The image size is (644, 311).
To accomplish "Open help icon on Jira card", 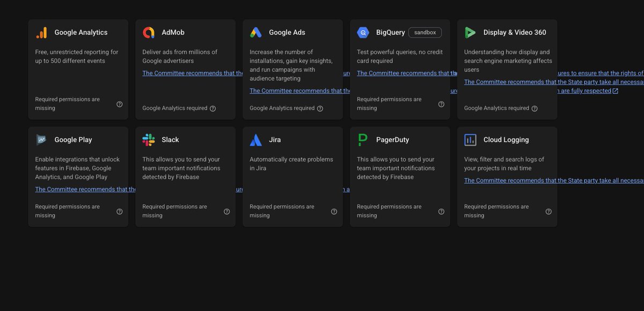I will click(x=334, y=212).
